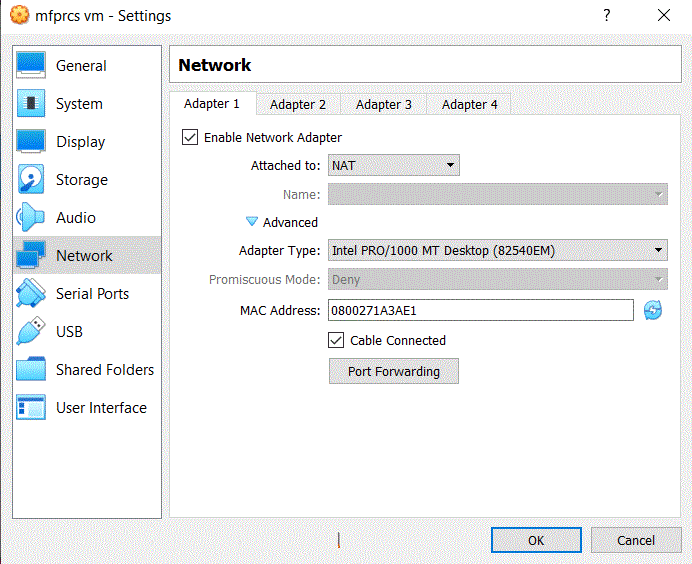Switch to the Adapter 1 tab
Image resolution: width=692 pixels, height=564 pixels.
(x=212, y=104)
